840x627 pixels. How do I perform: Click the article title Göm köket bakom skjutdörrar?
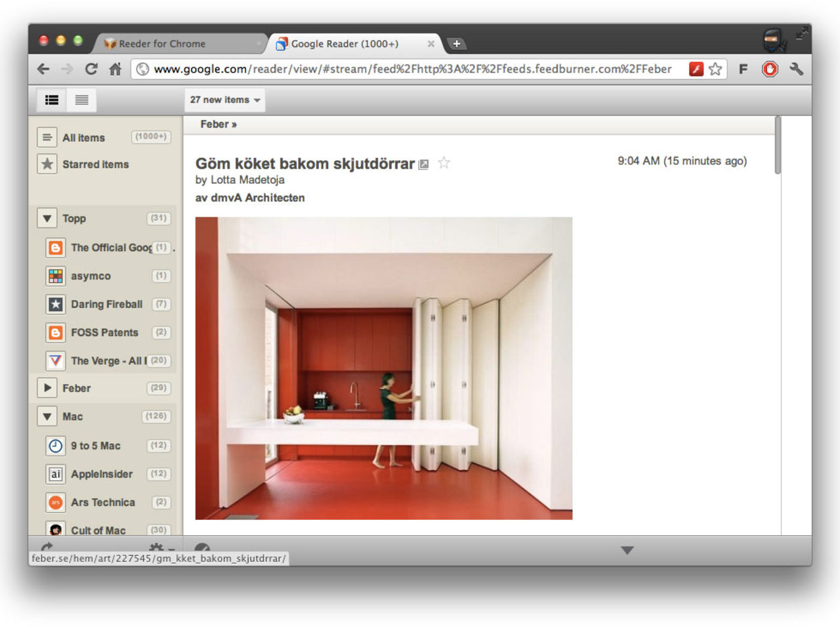(x=306, y=163)
